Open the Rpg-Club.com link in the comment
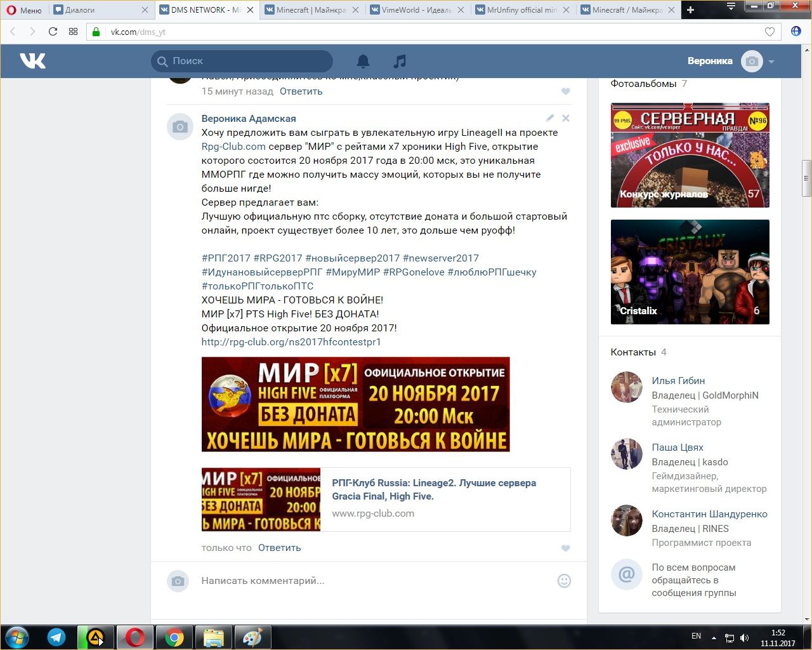Viewport: 812px width, 650px height. pos(233,147)
